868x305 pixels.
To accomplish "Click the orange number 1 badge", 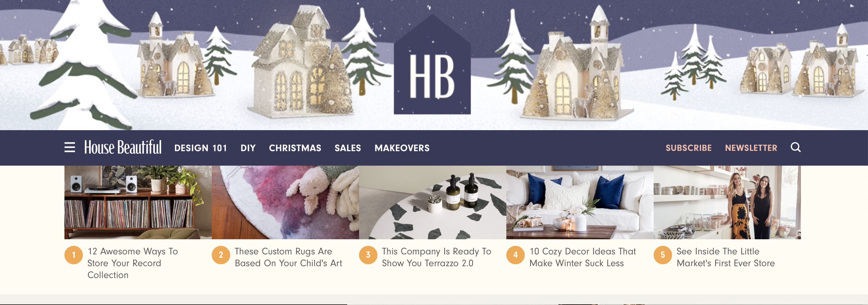I will 73,255.
